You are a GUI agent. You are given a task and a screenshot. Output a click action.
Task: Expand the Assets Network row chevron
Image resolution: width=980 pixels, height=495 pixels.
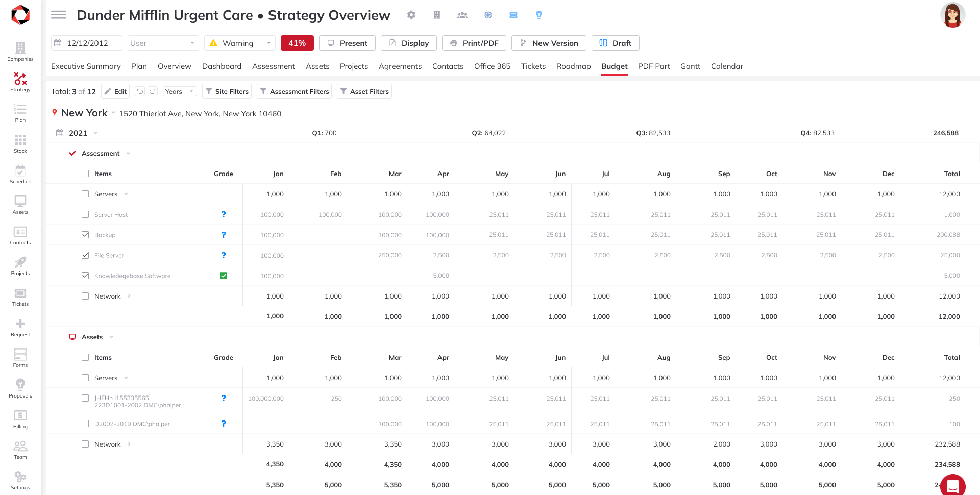[x=129, y=444]
